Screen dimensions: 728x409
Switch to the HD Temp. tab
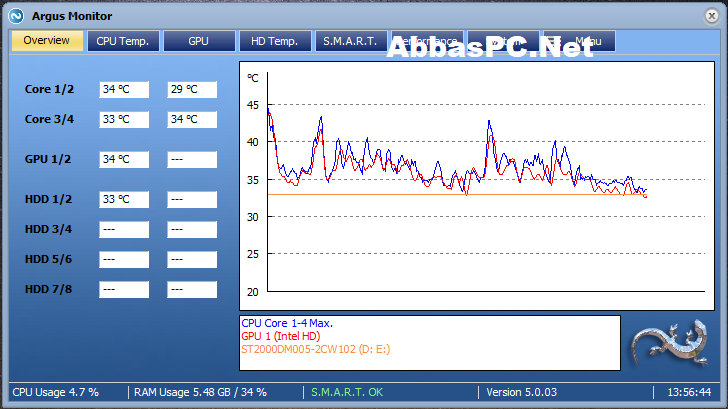(275, 41)
